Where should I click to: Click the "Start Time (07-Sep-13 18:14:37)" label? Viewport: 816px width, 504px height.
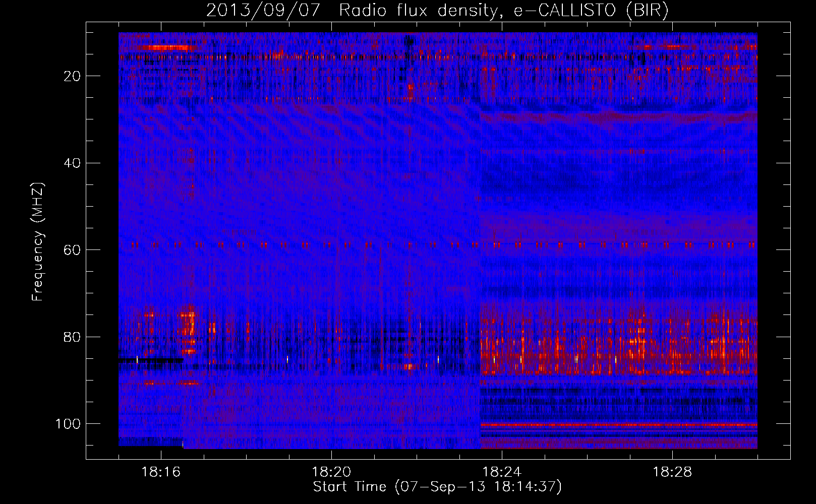point(437,487)
